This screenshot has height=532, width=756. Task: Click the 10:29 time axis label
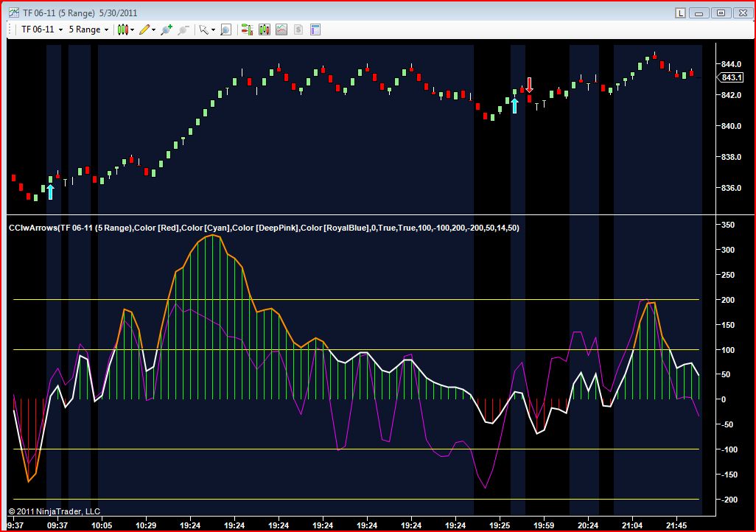(x=146, y=525)
